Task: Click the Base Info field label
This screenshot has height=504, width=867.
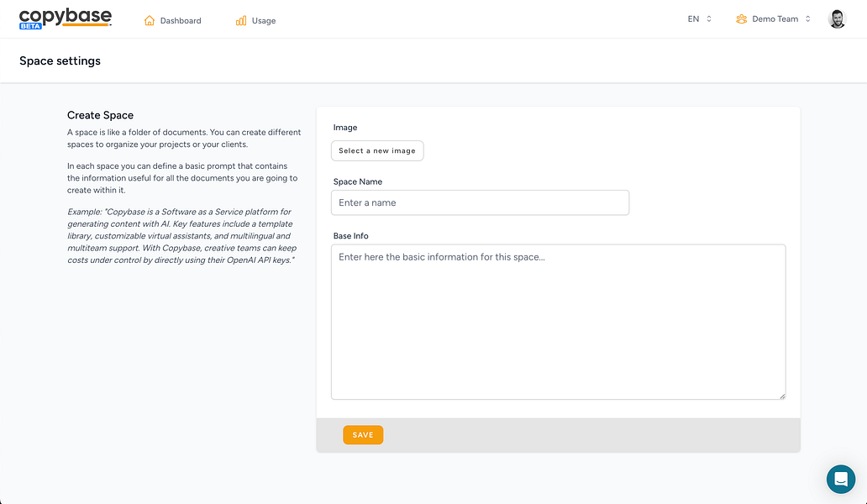Action: pos(351,236)
